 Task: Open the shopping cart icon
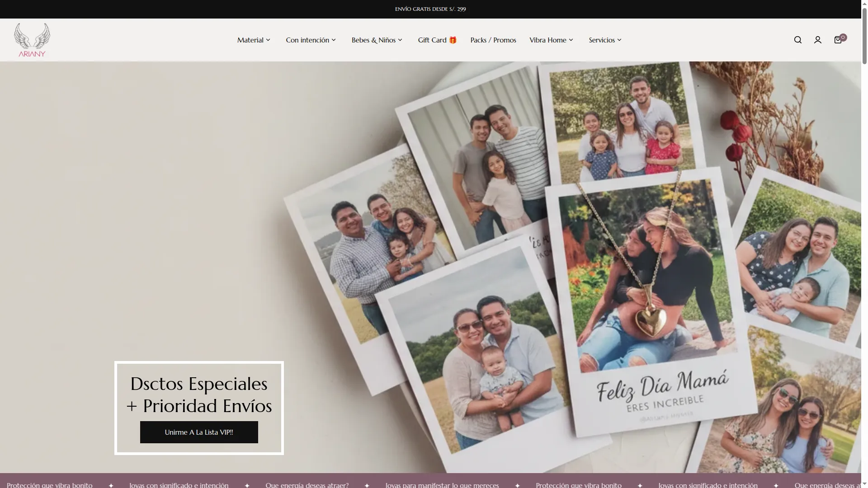coord(839,39)
